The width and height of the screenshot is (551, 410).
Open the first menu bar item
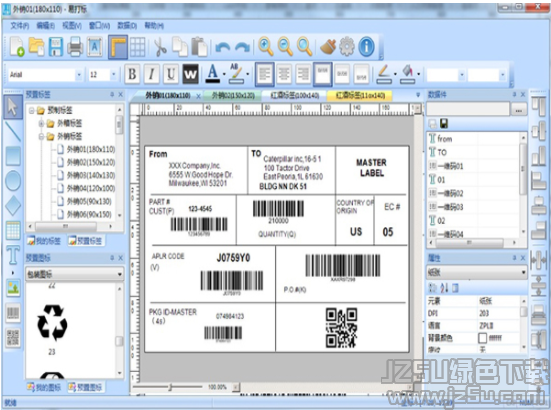point(20,26)
